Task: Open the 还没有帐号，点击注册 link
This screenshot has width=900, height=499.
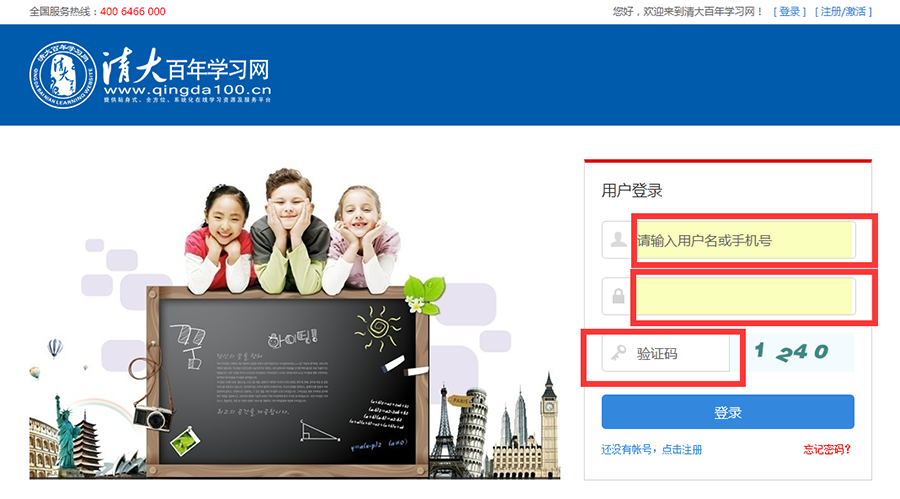Action: point(651,450)
